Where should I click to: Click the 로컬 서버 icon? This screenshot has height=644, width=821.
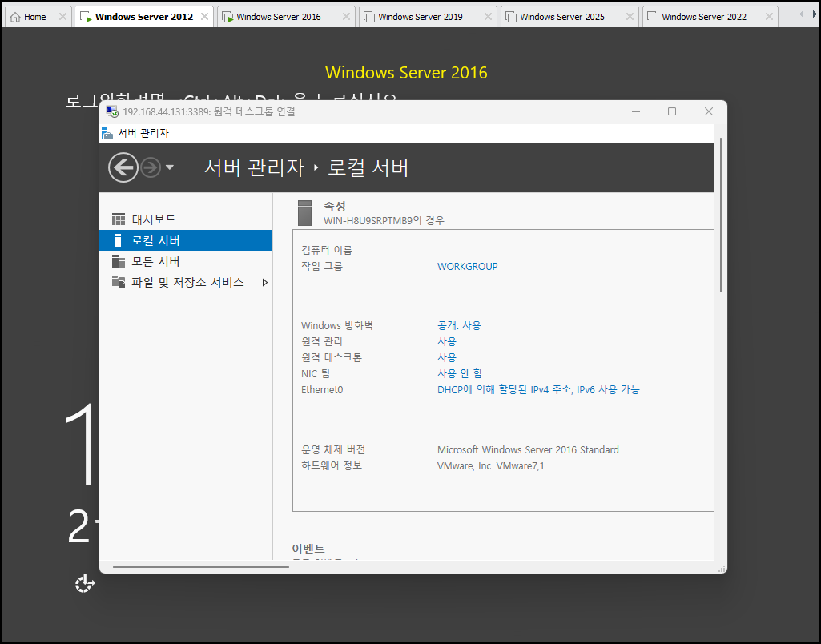point(119,240)
